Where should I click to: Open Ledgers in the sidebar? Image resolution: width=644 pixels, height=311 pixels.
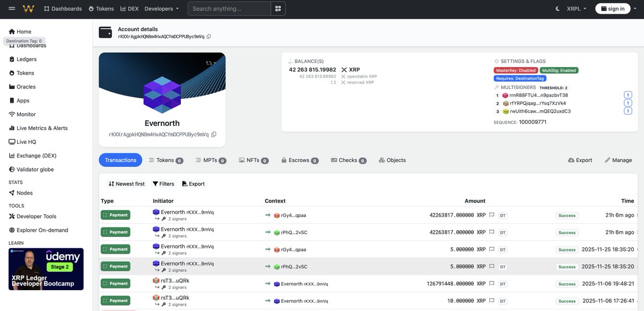click(23, 59)
